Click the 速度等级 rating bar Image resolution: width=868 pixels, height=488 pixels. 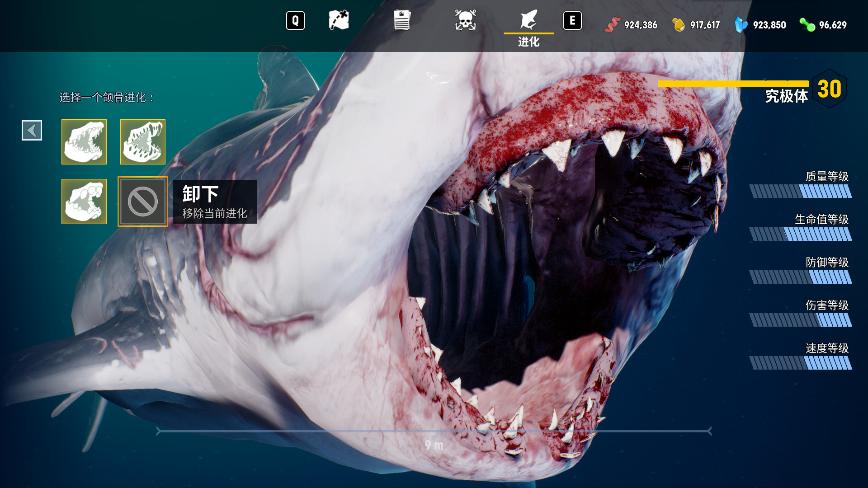click(801, 363)
